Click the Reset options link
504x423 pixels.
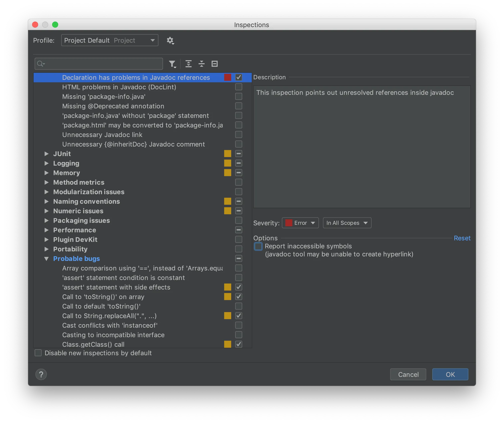(462, 238)
